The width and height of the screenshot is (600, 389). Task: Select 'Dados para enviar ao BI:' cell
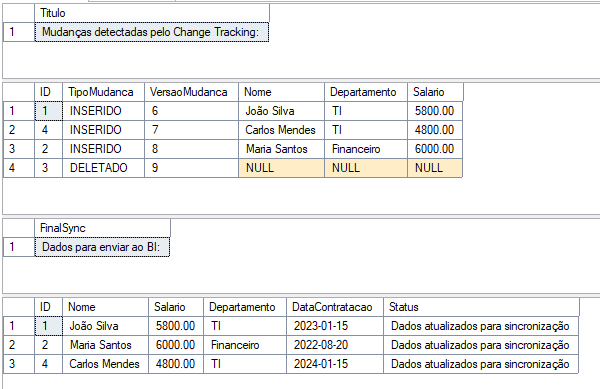[102, 247]
